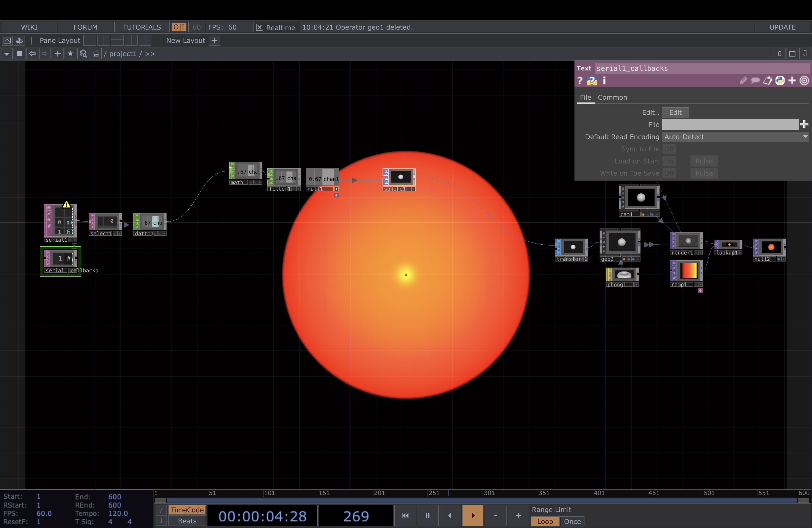
Task: Click the home navigation icon in the path bar
Action: point(96,54)
